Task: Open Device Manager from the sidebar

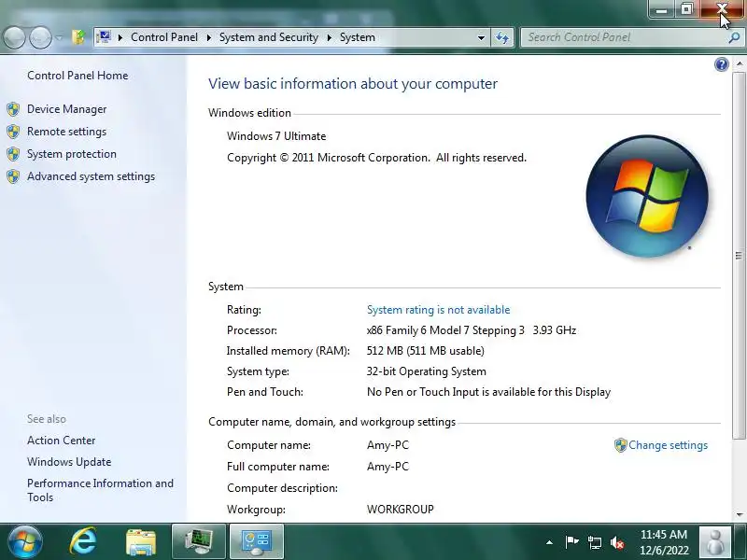Action: (66, 109)
